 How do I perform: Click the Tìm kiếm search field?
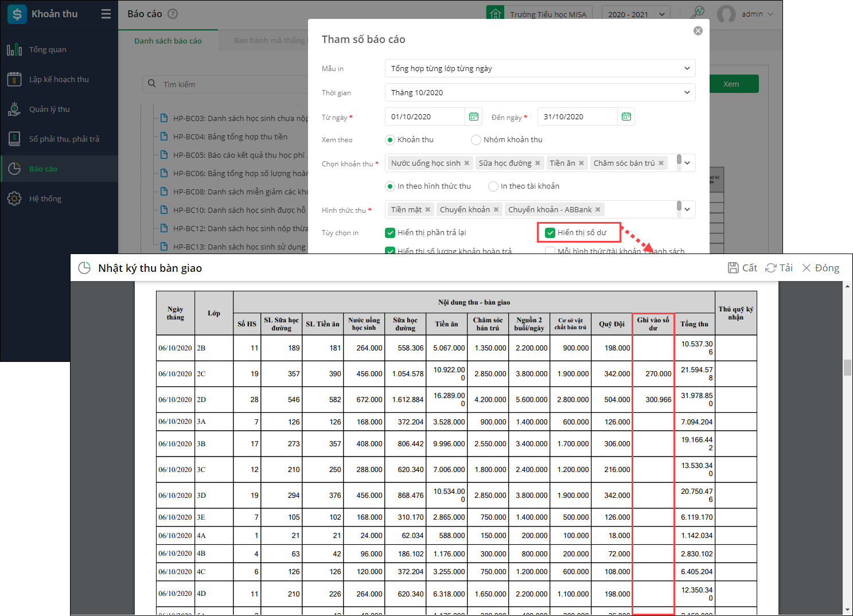coord(229,84)
